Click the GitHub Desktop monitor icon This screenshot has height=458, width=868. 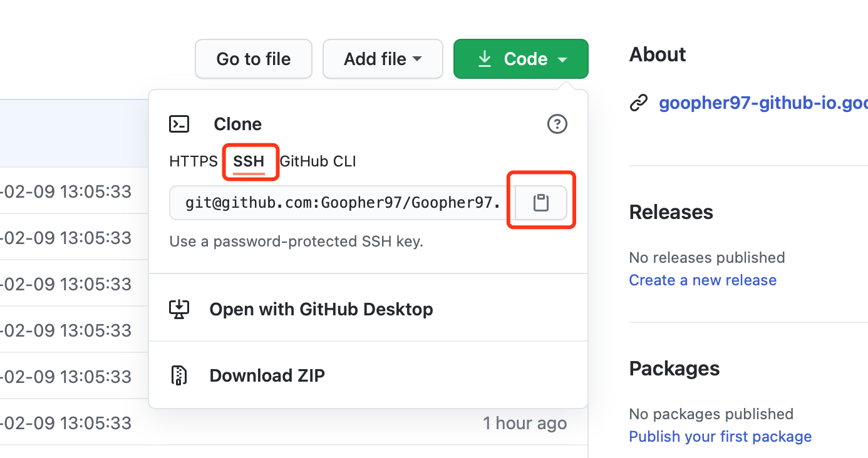(179, 309)
